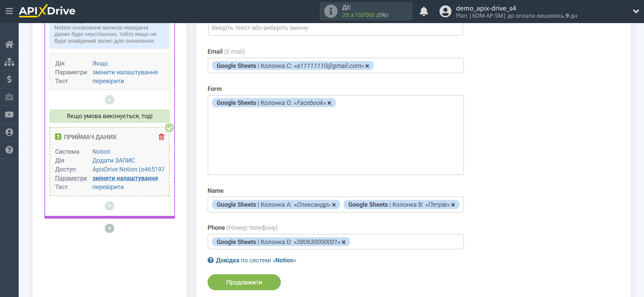Click the top text input placeholder field

335,29
